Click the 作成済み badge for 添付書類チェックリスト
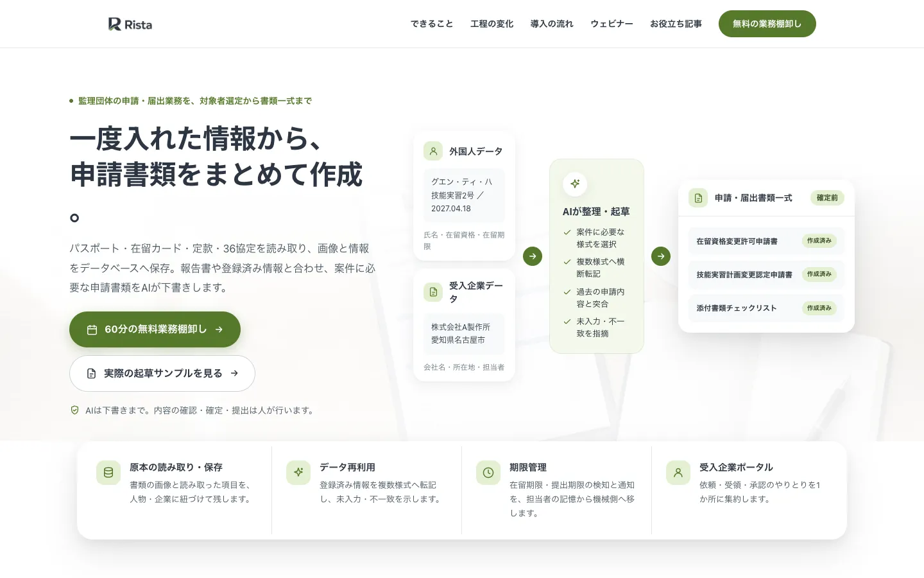This screenshot has width=924, height=578. coord(819,308)
